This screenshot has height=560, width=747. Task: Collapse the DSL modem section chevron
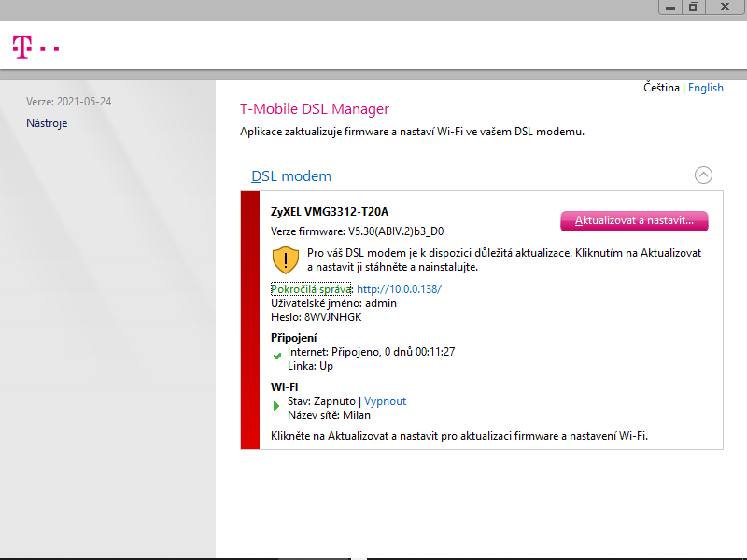(x=703, y=175)
